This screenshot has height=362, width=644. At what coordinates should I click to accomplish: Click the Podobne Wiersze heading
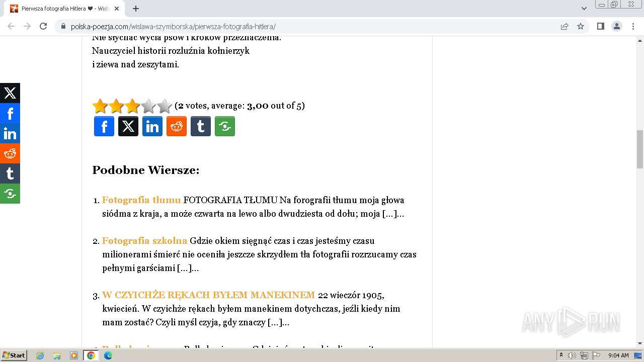click(x=146, y=170)
